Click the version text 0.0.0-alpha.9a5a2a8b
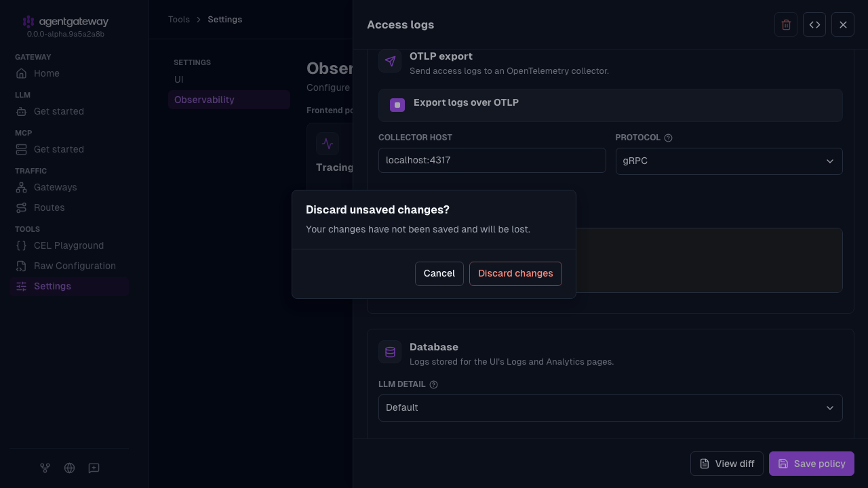Screen dimensions: 868x488 coord(66,34)
